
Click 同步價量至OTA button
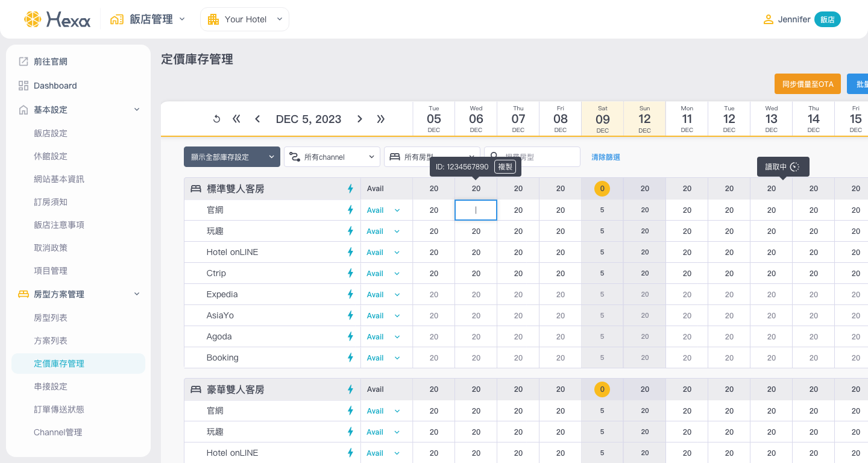pos(807,84)
